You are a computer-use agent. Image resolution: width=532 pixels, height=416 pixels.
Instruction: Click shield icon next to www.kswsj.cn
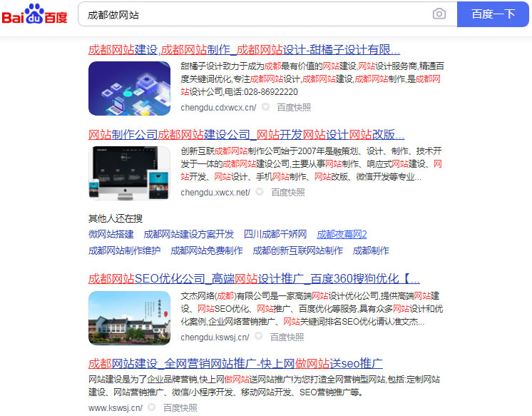coord(152,407)
